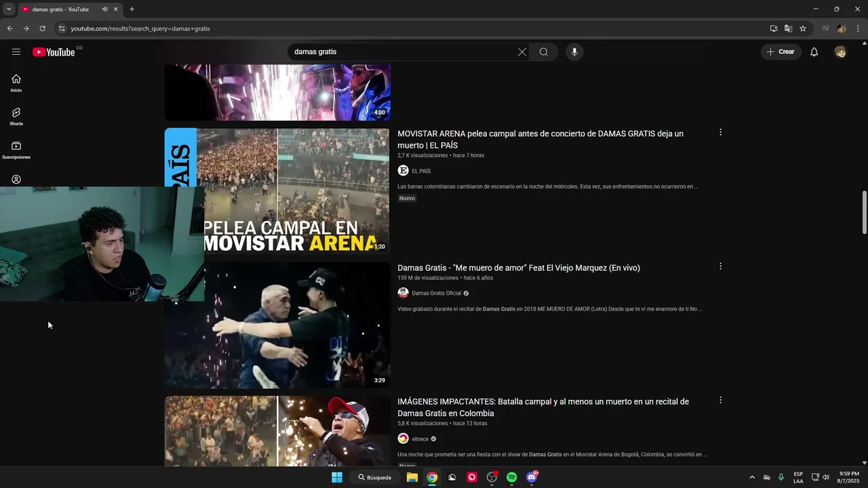This screenshot has width=868, height=488.
Task: Open eltrece channel name link
Action: pos(420,439)
